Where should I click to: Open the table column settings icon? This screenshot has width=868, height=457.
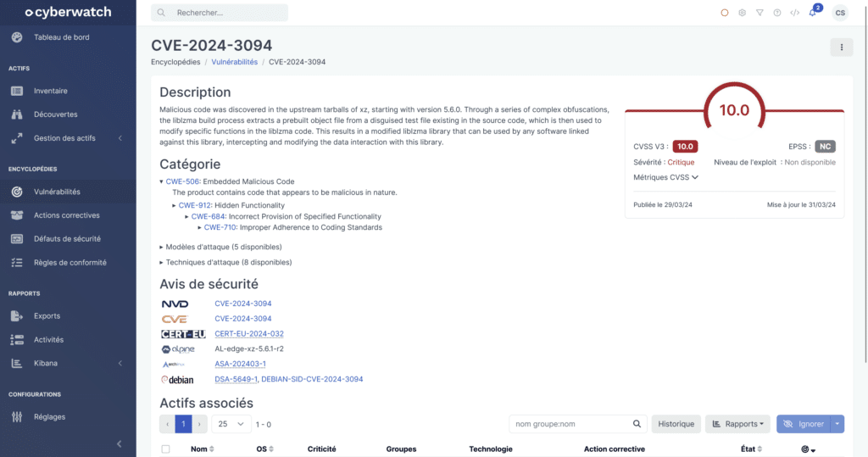coord(808,449)
